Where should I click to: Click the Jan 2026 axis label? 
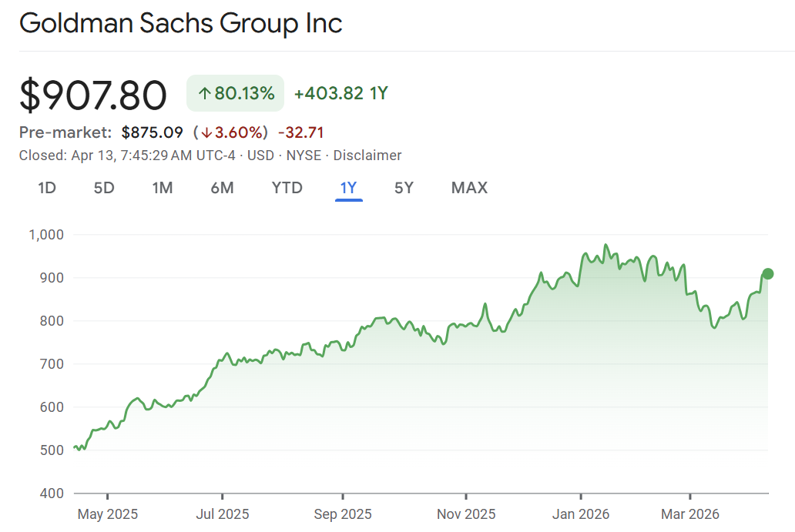581,514
